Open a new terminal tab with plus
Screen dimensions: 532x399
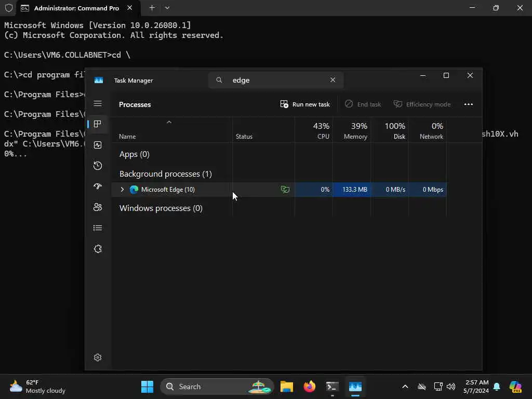152,7
